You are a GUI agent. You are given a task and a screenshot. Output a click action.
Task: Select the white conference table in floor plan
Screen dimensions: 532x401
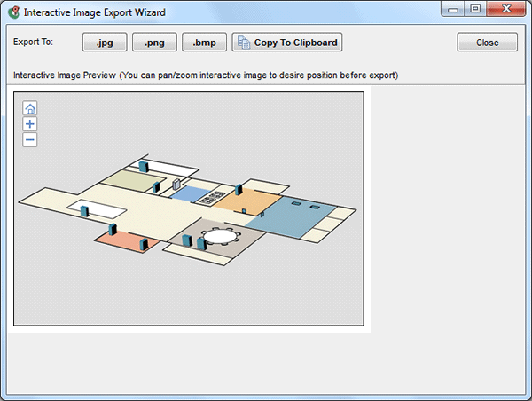click(221, 236)
